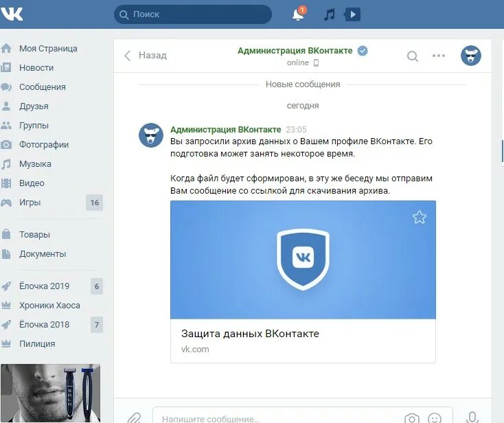Open Защита данных ВКонтакте link title
The image size is (504, 423).
point(250,334)
